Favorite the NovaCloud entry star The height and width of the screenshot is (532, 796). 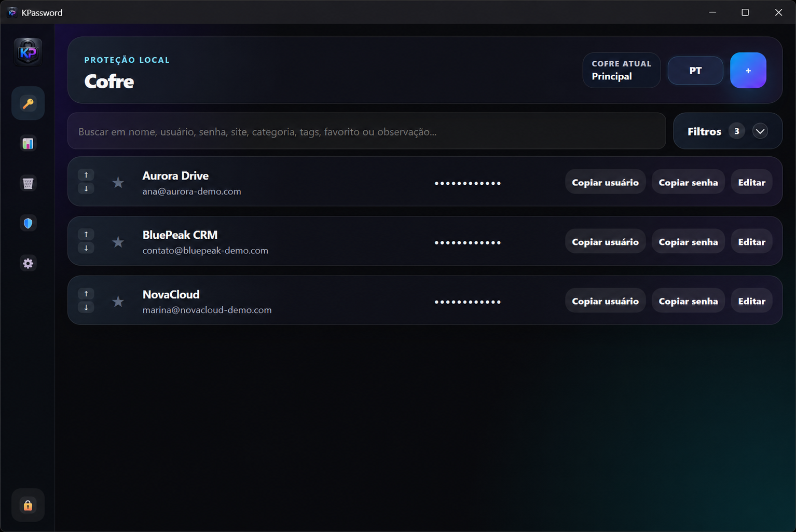(118, 301)
